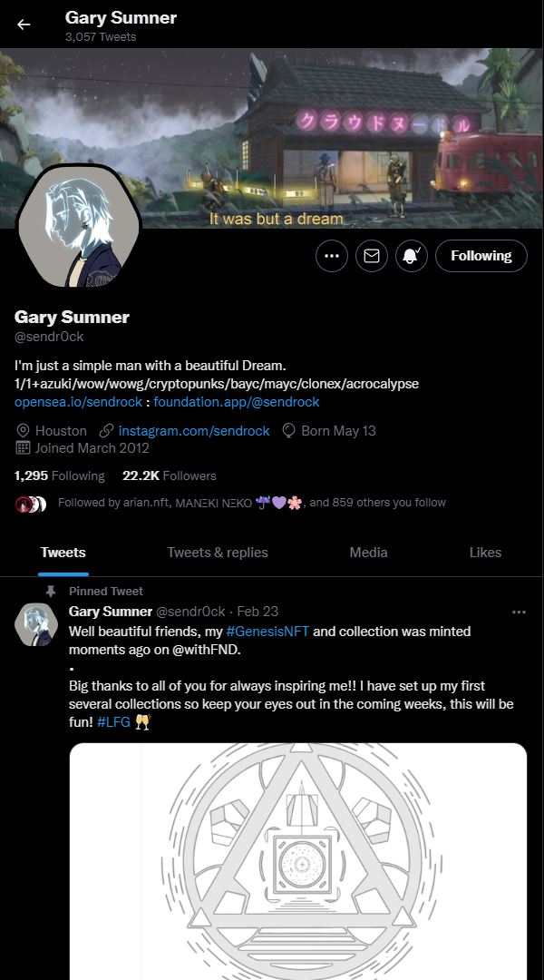
Task: View the 22.2K Followers list
Action: tap(170, 475)
